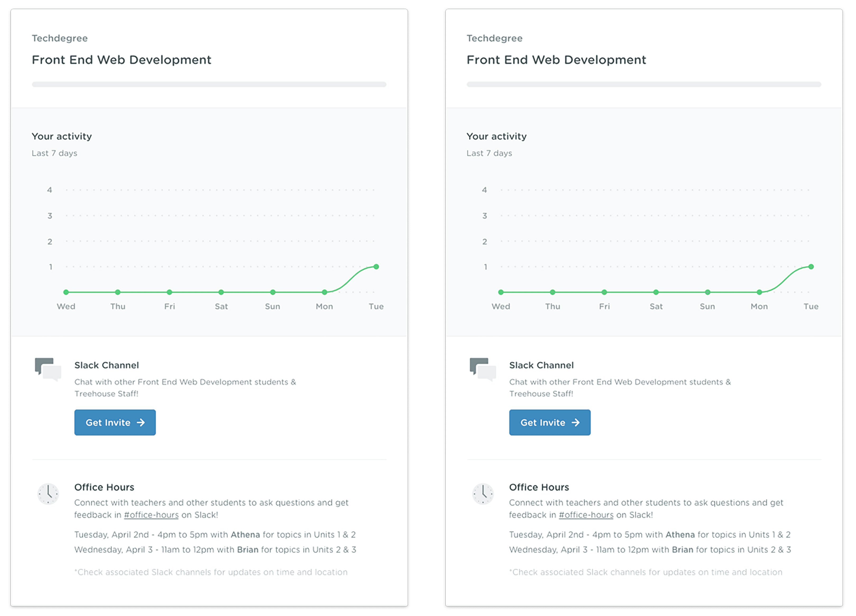This screenshot has height=616, width=856.
Task: Select Mon data point in left chart
Action: coord(325,292)
